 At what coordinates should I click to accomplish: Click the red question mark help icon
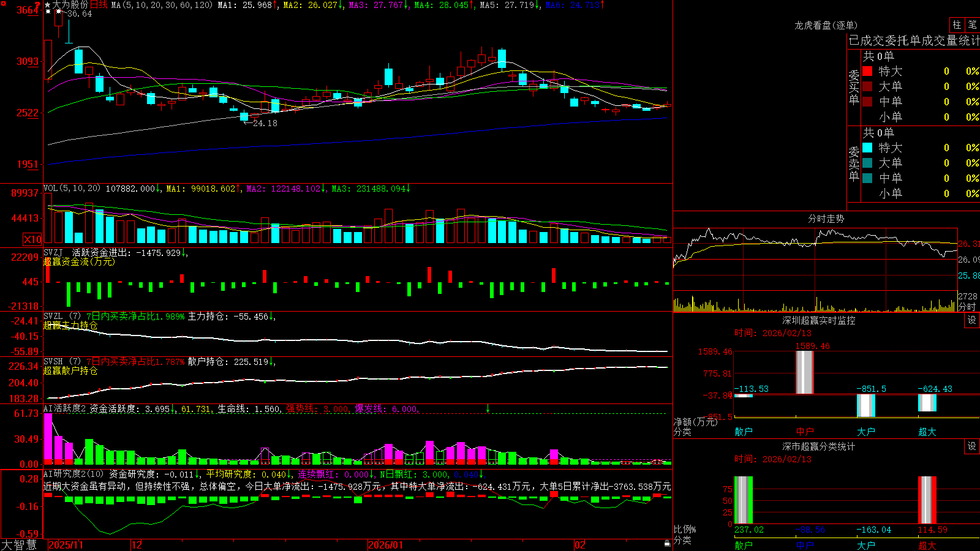tap(37, 5)
